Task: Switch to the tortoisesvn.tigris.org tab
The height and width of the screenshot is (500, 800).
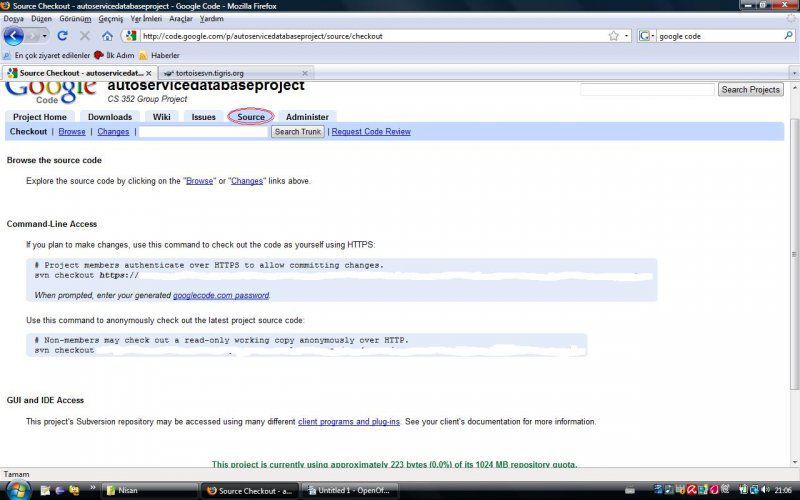Action: click(209, 73)
